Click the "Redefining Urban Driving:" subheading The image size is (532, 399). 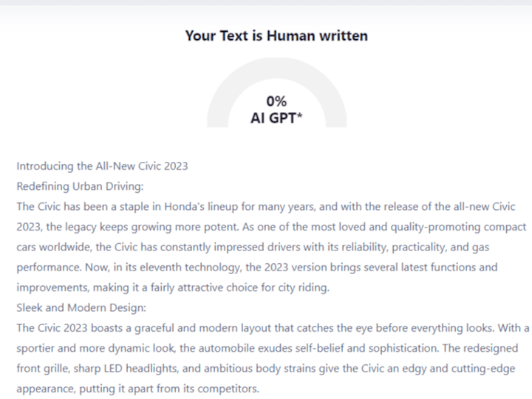pos(80,186)
